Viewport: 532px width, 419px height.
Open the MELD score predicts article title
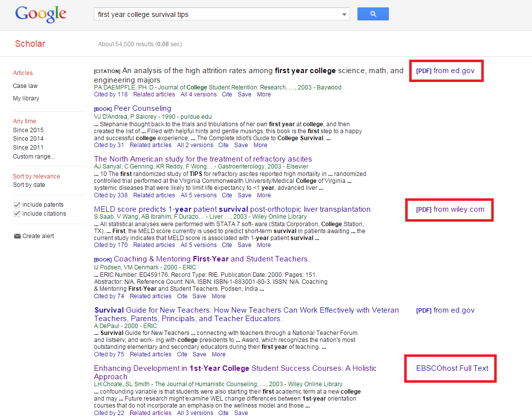pos(232,209)
